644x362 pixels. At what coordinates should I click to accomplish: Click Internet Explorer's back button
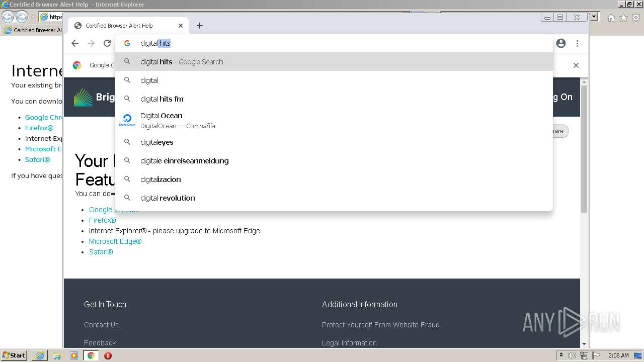click(x=8, y=17)
